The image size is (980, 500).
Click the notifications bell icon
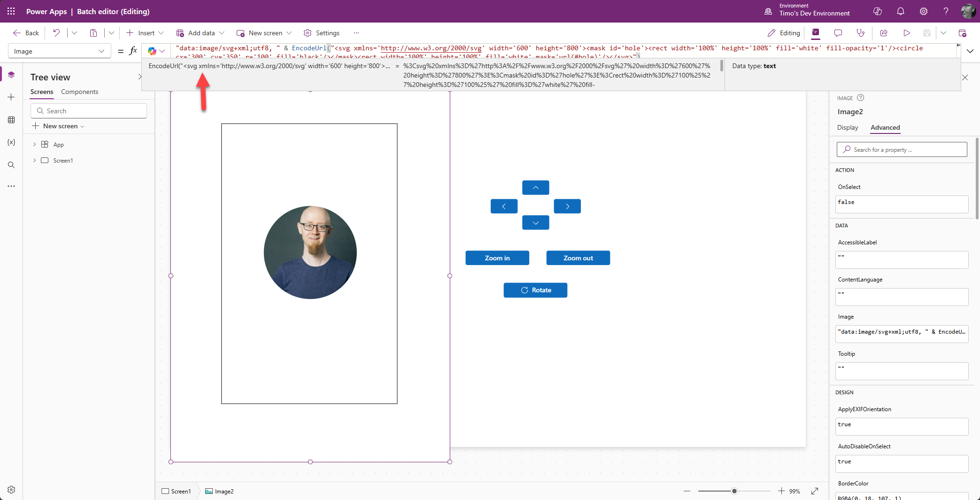(900, 11)
